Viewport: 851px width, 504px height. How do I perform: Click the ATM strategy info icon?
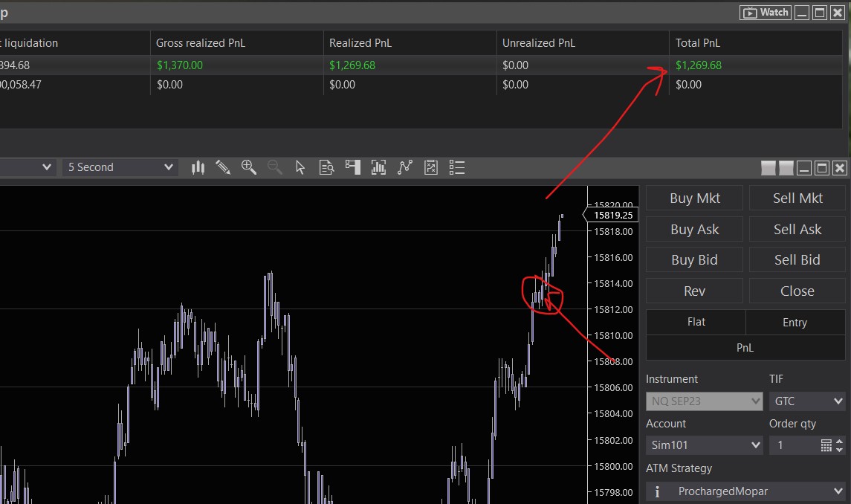(x=657, y=491)
